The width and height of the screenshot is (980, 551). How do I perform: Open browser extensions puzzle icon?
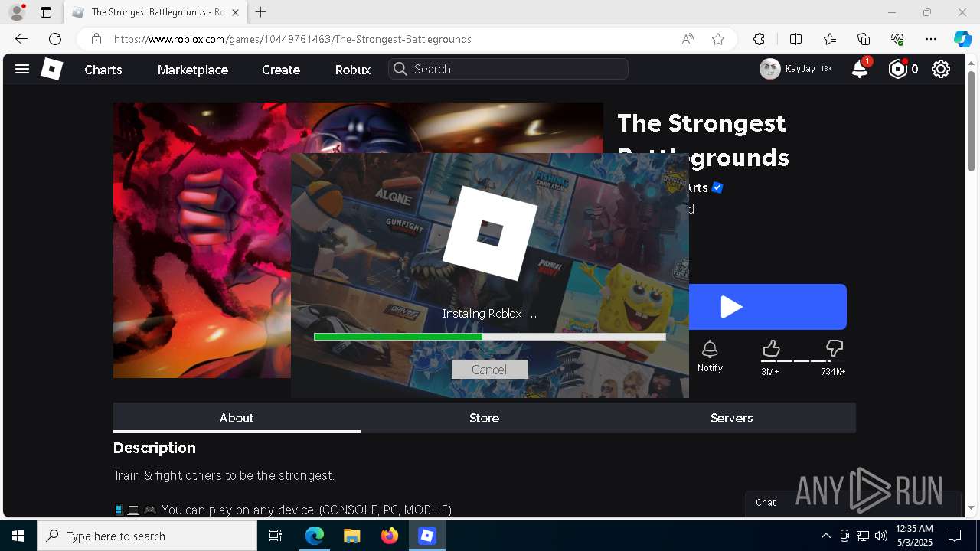[759, 39]
